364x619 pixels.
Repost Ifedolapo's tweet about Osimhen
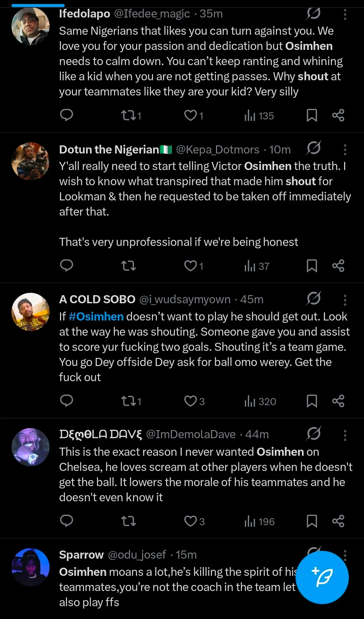128,116
